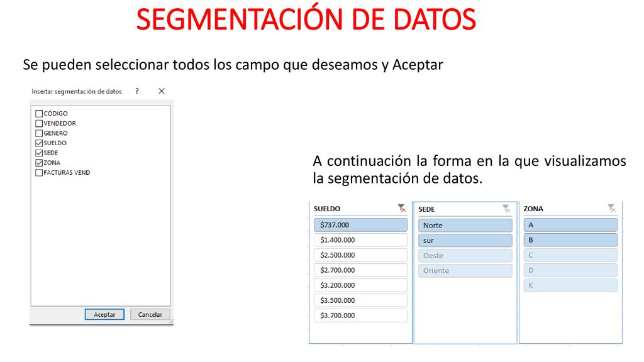This screenshot has height=362, width=644.
Task: Filter by $2.700.000 salary
Action: 360,270
